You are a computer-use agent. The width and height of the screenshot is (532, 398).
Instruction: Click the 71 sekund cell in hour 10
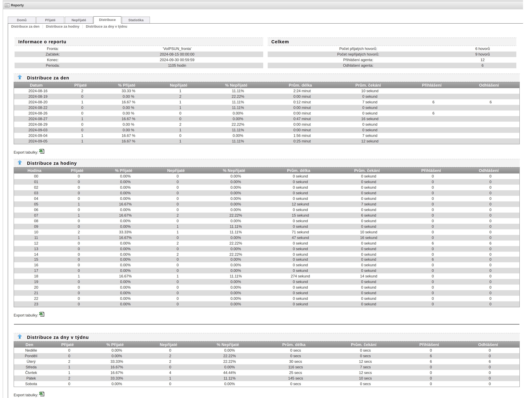(300, 232)
